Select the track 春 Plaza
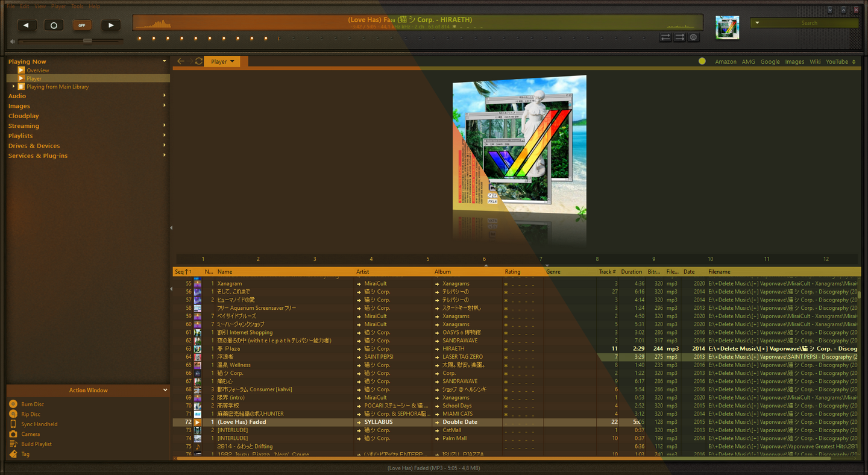 coord(228,348)
